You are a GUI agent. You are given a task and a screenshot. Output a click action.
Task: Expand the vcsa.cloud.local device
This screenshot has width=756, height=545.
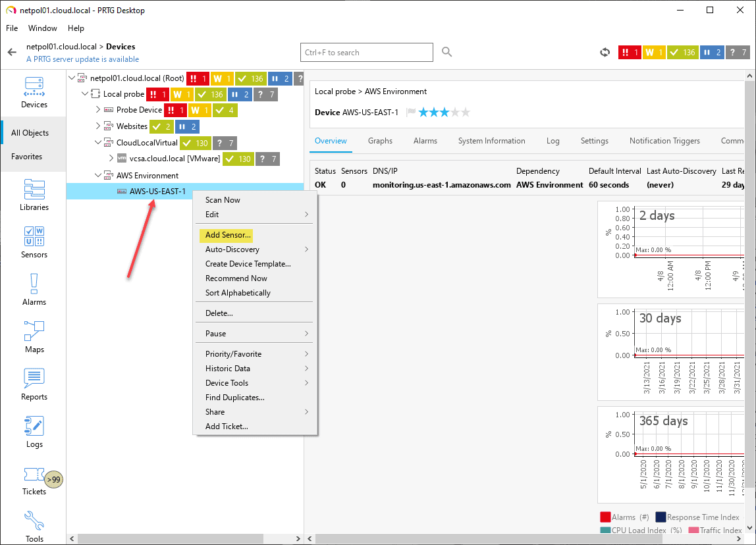point(111,158)
